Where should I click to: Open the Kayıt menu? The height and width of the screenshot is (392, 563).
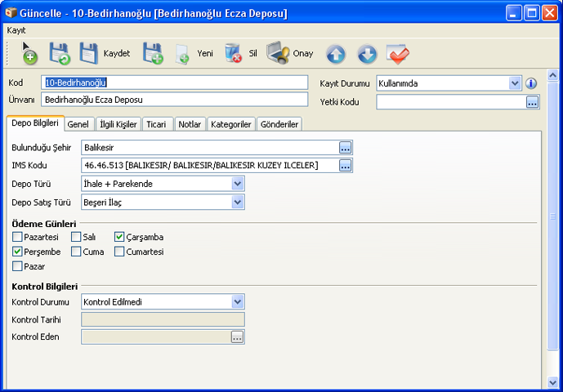[x=16, y=30]
